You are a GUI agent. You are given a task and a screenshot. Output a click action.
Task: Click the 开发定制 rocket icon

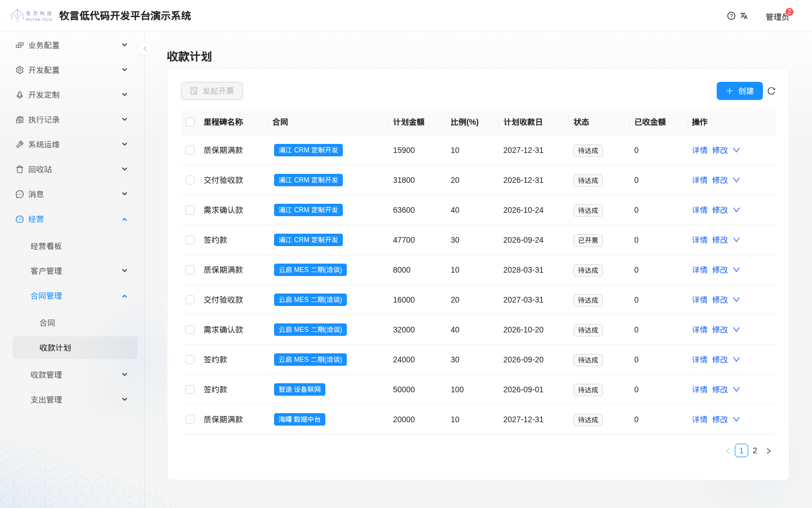coord(20,95)
